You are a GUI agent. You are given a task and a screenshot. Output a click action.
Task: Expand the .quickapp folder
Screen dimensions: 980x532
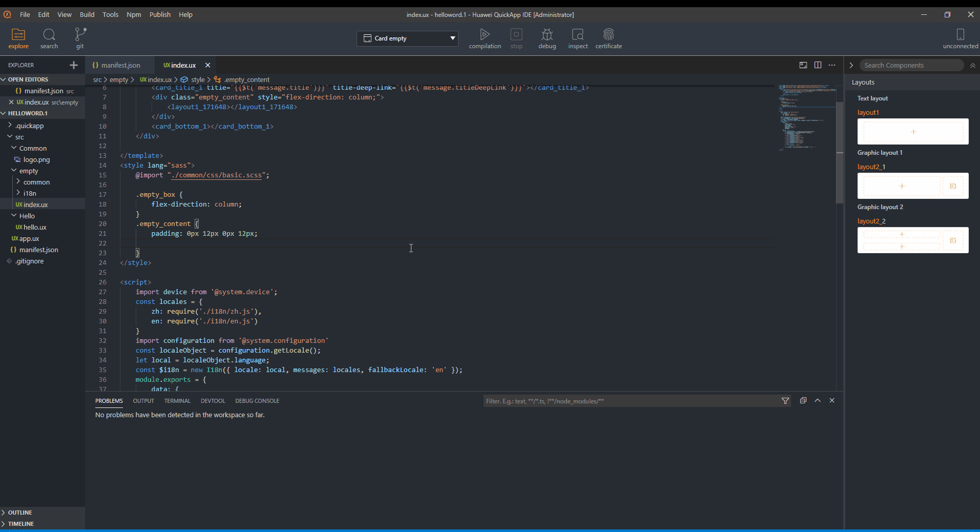click(x=43, y=126)
